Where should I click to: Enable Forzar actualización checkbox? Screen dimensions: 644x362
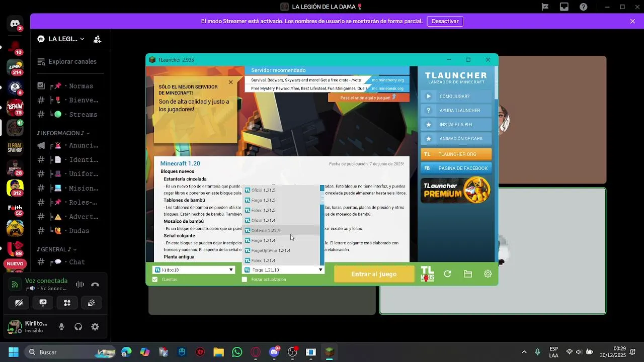(245, 280)
